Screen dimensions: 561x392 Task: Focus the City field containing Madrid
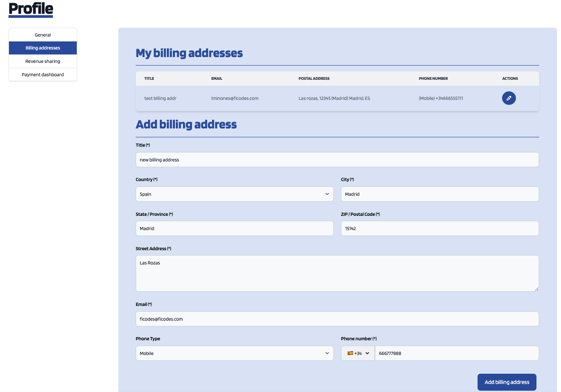(x=440, y=194)
